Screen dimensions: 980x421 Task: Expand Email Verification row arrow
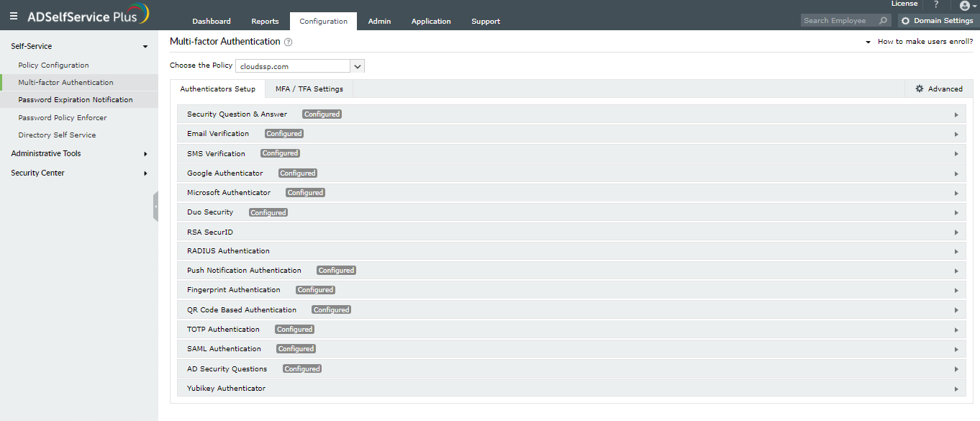tap(956, 134)
